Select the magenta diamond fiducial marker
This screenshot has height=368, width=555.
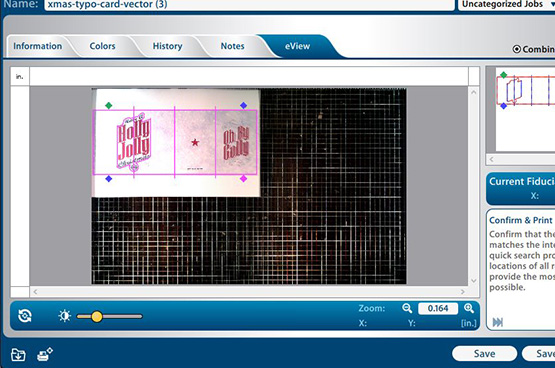click(x=244, y=179)
